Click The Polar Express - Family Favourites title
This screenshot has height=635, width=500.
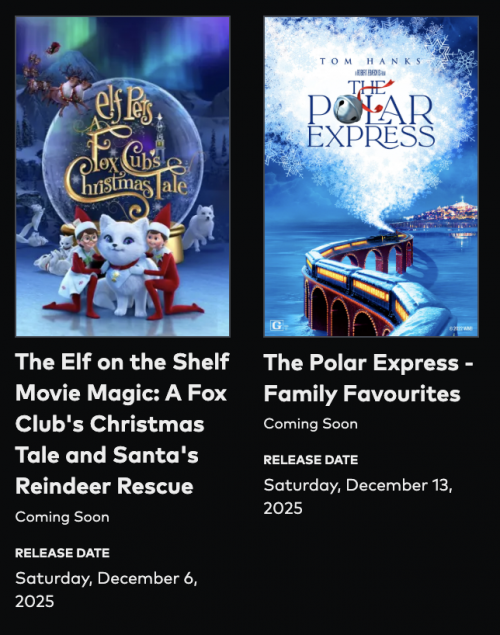point(368,378)
